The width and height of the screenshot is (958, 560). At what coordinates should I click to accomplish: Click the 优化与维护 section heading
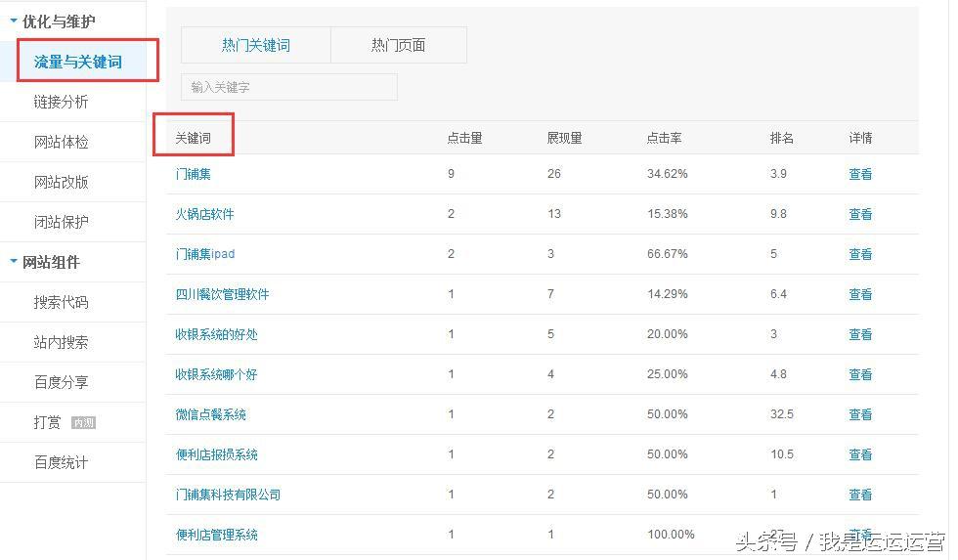(59, 22)
